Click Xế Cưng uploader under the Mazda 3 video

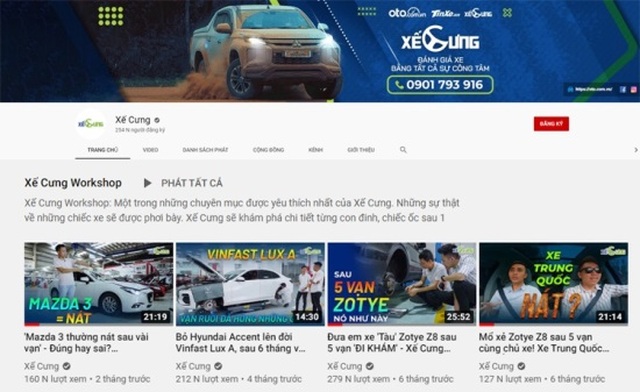42,366
